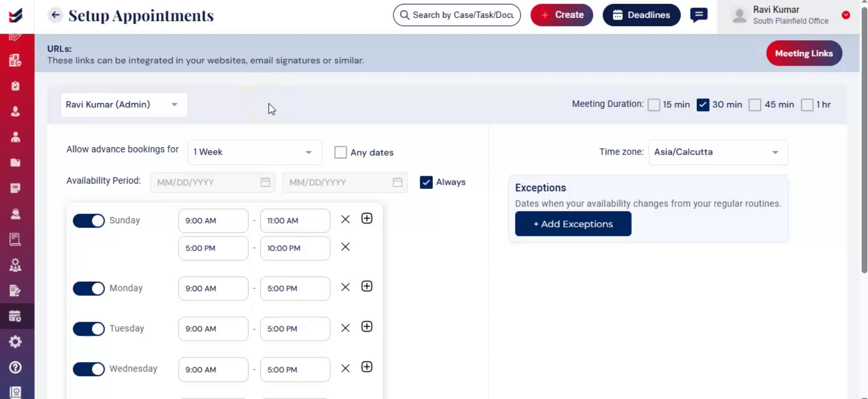Open Tuesday 5:00 PM end time picker
868x399 pixels.
(x=295, y=329)
